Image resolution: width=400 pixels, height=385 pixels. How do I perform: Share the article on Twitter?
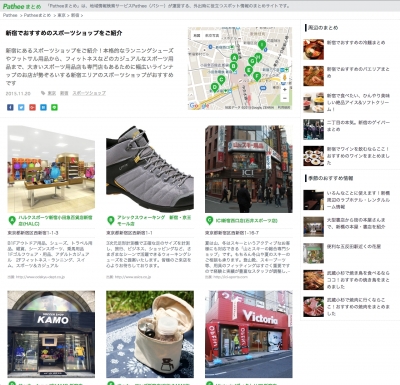(x=21, y=107)
